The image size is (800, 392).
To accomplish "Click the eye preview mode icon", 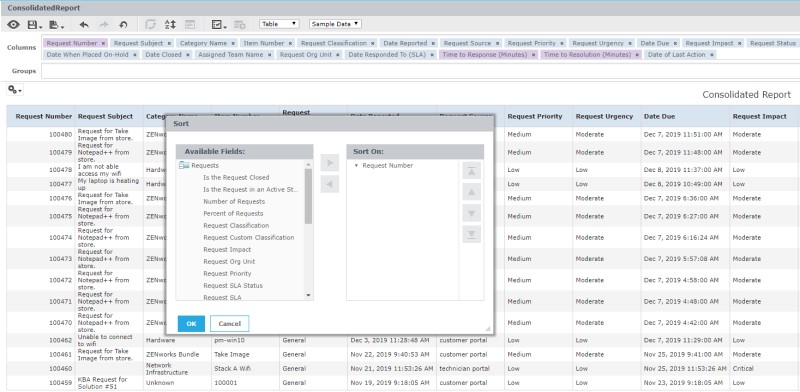I will [x=13, y=24].
